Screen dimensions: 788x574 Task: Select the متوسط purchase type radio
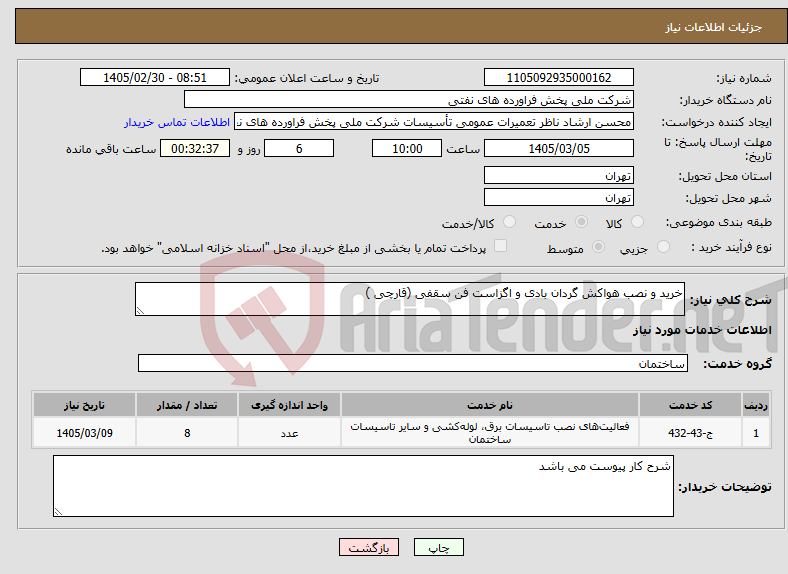coord(599,246)
